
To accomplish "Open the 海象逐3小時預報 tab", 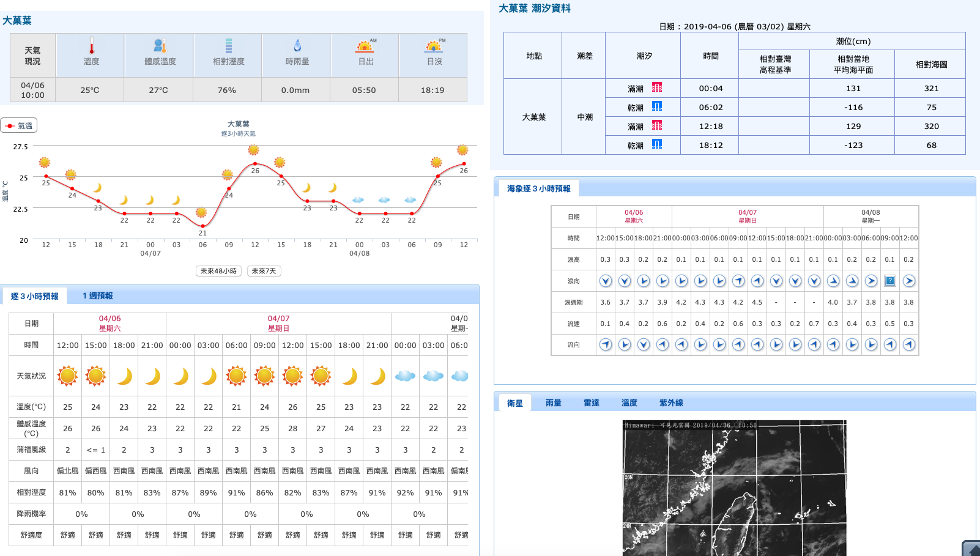I will pos(539,188).
